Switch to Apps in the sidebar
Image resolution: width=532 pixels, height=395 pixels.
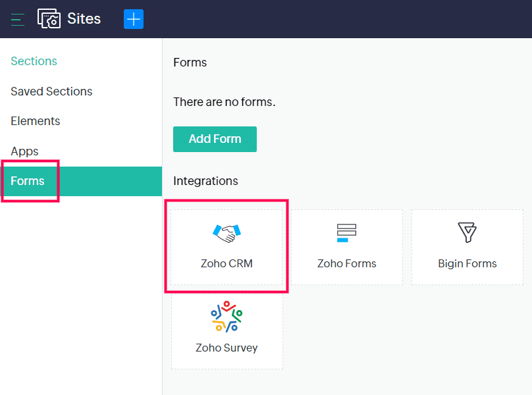point(24,151)
